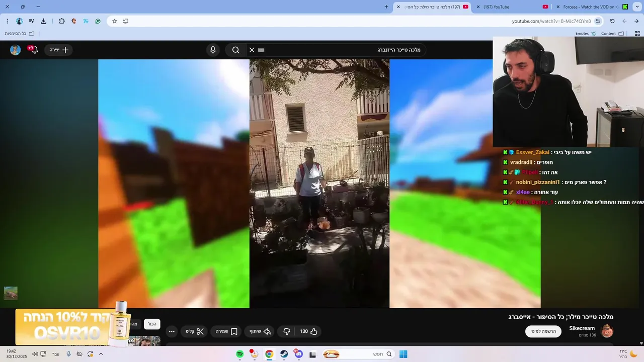Open Spotify from the taskbar
644x362 pixels.
click(x=240, y=354)
